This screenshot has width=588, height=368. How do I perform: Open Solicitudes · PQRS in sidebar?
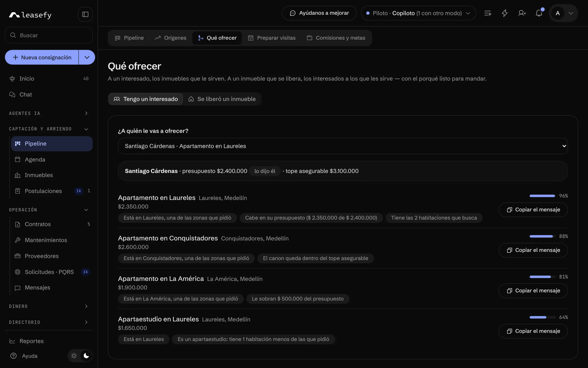[52, 272]
